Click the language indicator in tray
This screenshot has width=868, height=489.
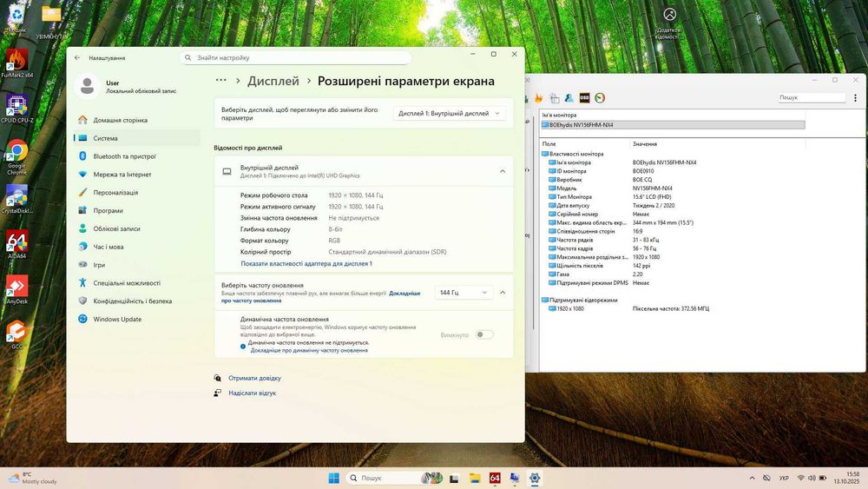(x=784, y=478)
